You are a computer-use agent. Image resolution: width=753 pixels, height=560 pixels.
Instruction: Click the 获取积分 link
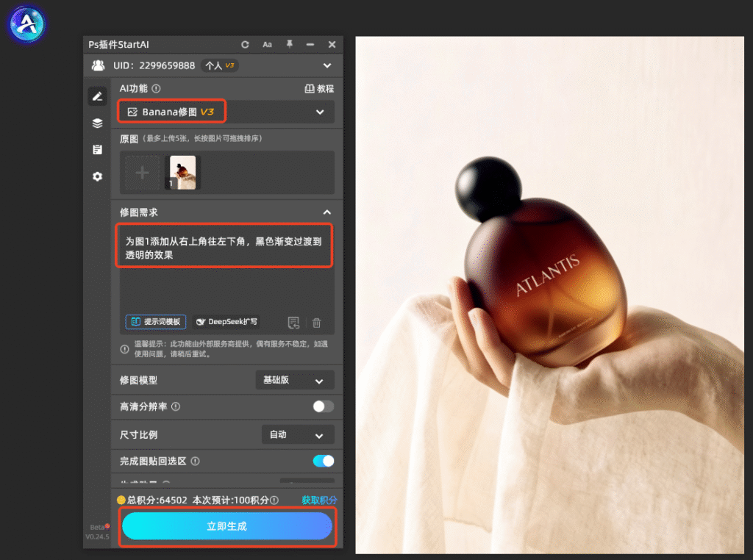319,500
